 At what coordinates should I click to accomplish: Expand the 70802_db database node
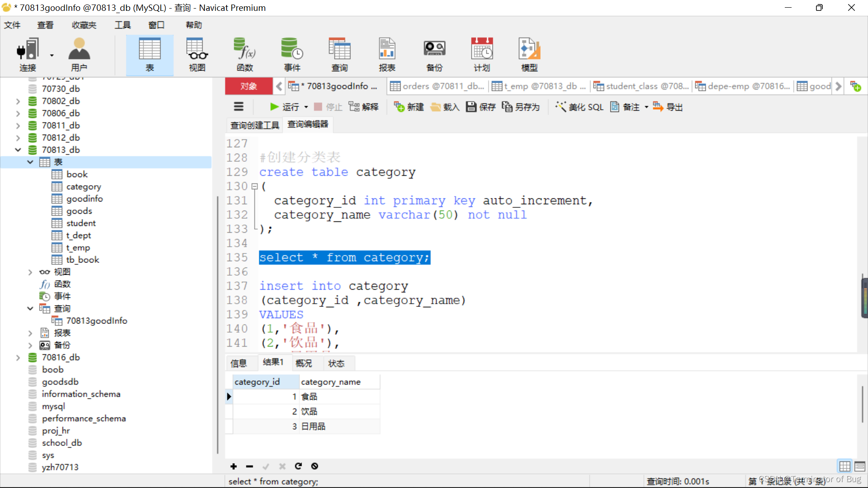[x=18, y=101]
